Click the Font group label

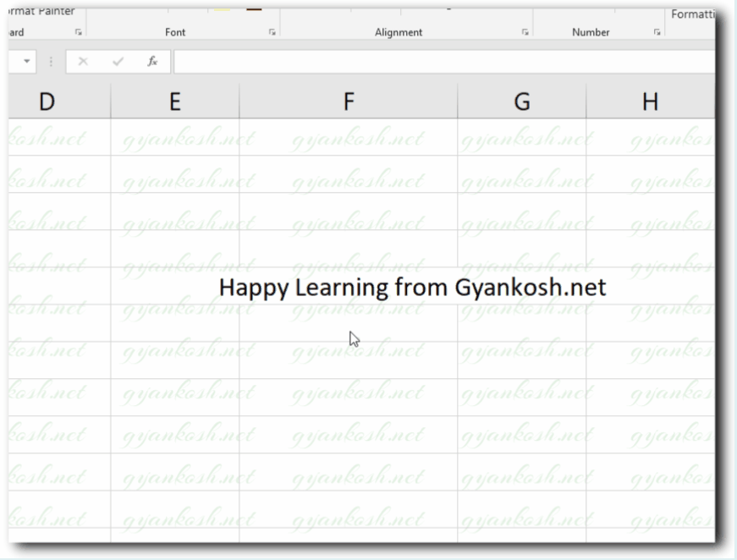pyautogui.click(x=175, y=32)
